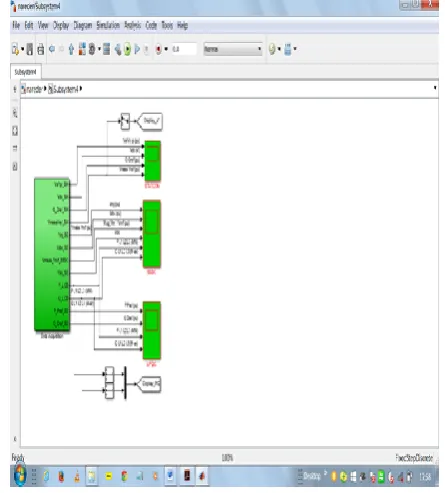
Task: Open the Help menu
Action: pyautogui.click(x=182, y=26)
